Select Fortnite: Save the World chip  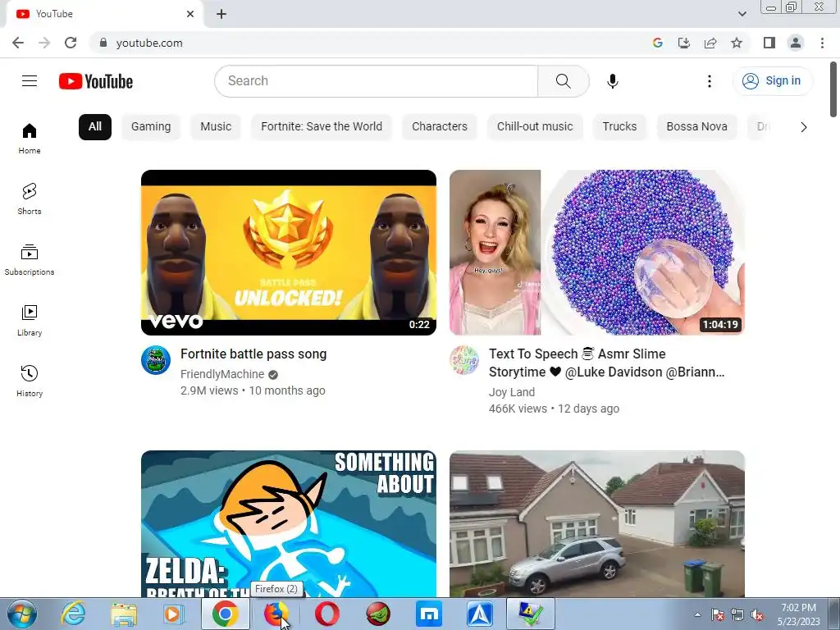[322, 127]
